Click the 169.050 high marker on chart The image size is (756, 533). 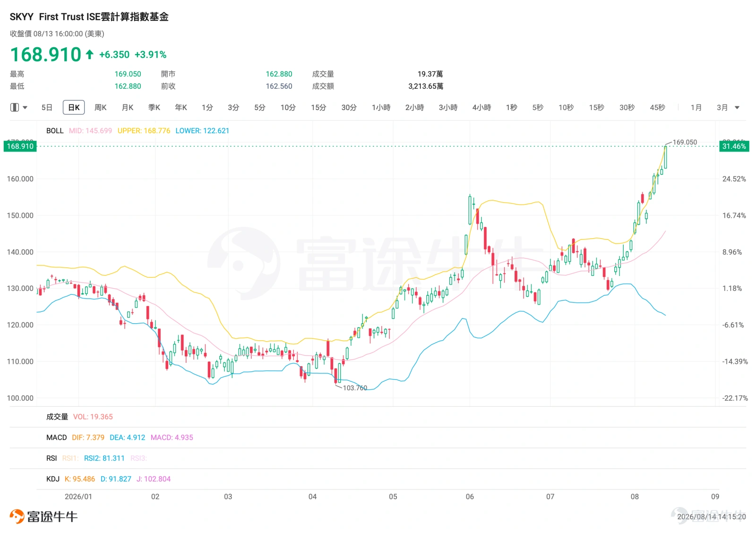point(685,142)
